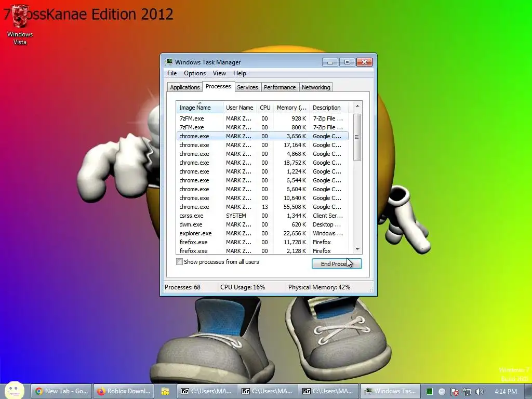
Task: Select the chrome.exe row using 18,752 K
Action: tap(262, 163)
